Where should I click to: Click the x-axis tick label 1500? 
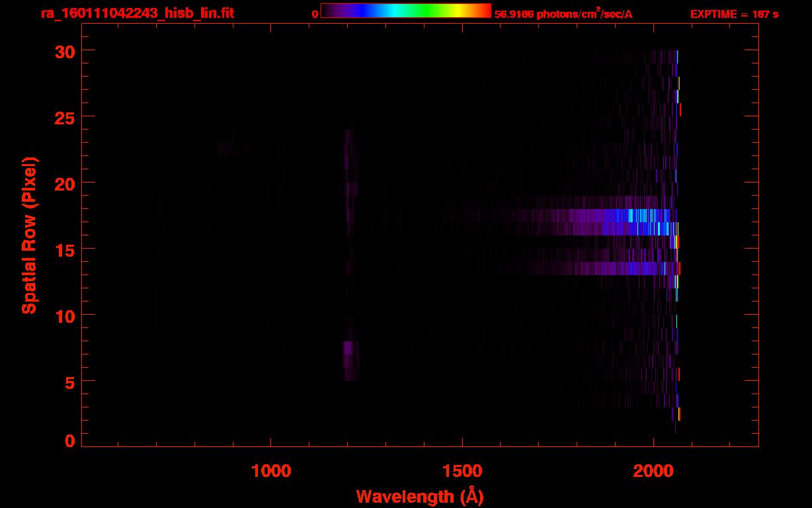(462, 470)
